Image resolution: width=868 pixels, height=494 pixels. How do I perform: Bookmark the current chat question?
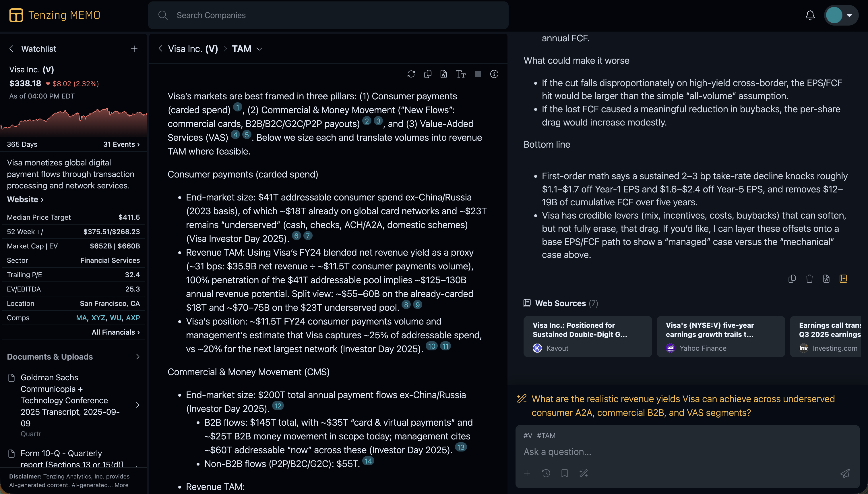[565, 473]
